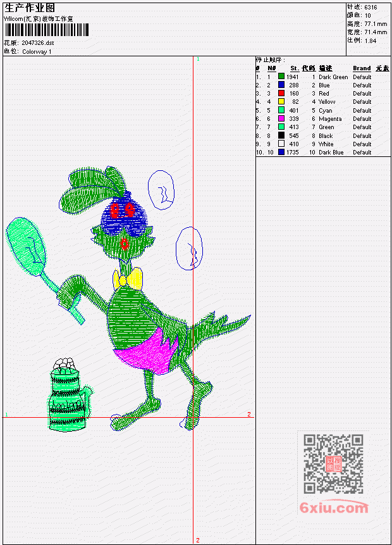
Task: Select the 'Green' description in row 7
Action: click(x=326, y=127)
